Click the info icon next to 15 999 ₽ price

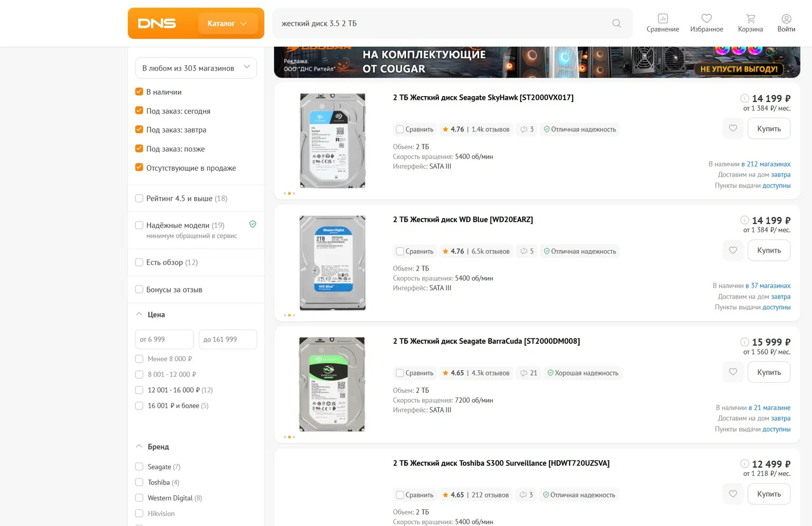pyautogui.click(x=745, y=342)
